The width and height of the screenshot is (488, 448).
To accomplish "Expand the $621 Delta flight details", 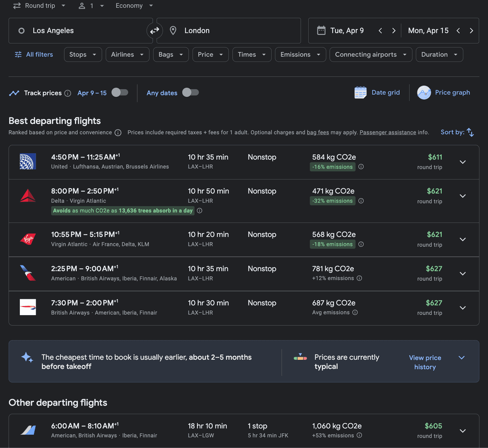I will pos(463,196).
